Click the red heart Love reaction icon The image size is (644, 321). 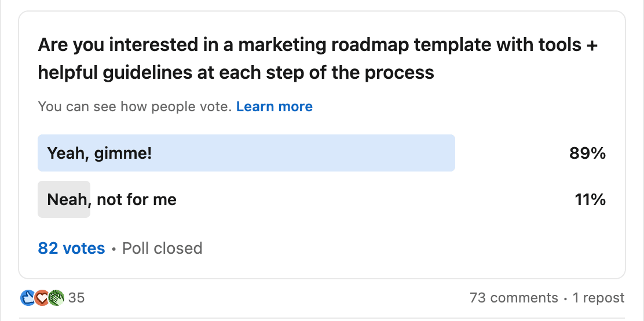tap(42, 298)
